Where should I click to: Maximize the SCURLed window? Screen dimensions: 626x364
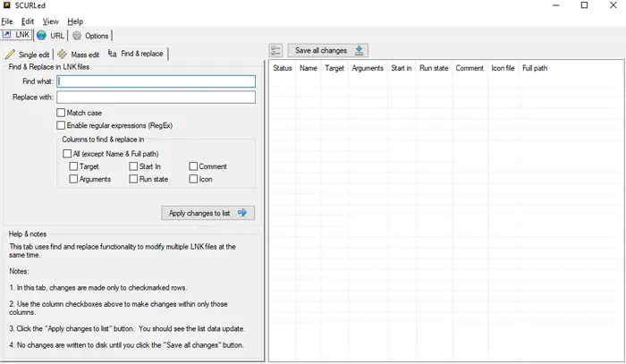585,5
